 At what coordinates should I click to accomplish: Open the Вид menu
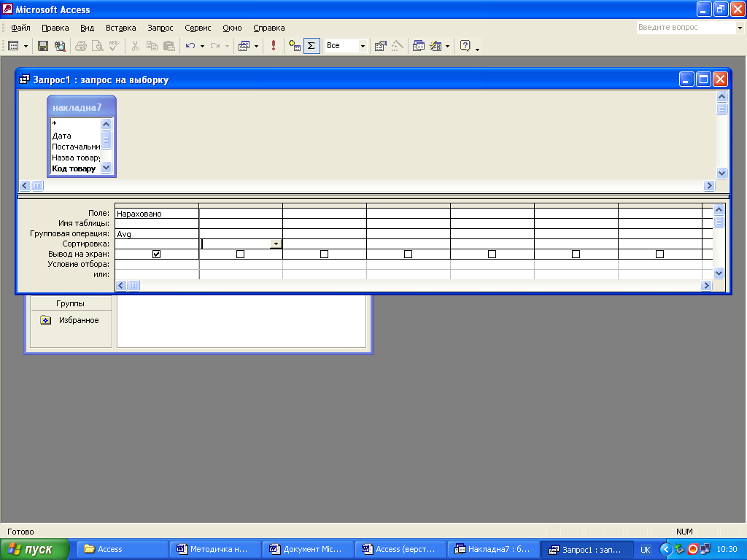(x=88, y=28)
